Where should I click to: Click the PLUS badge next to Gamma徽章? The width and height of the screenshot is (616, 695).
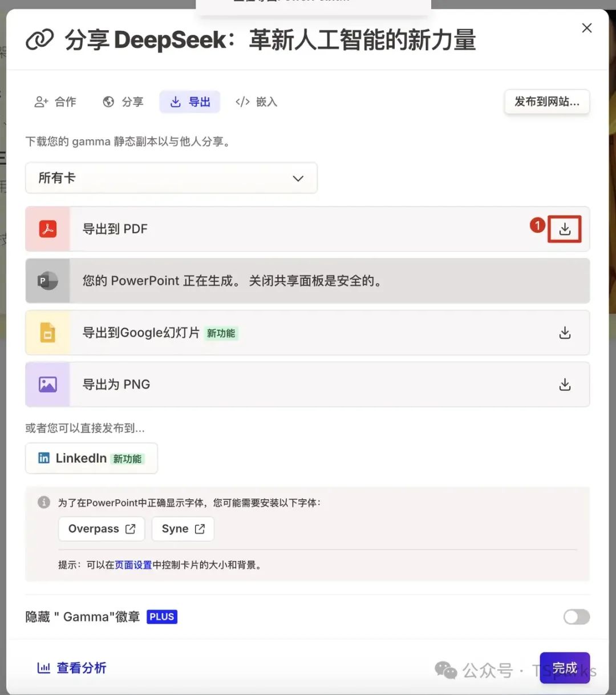[162, 617]
